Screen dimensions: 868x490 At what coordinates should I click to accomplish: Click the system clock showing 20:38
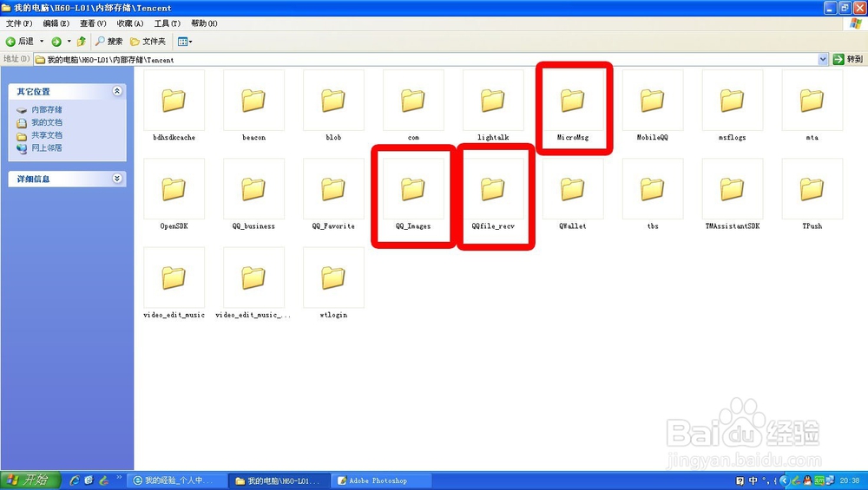tap(850, 480)
